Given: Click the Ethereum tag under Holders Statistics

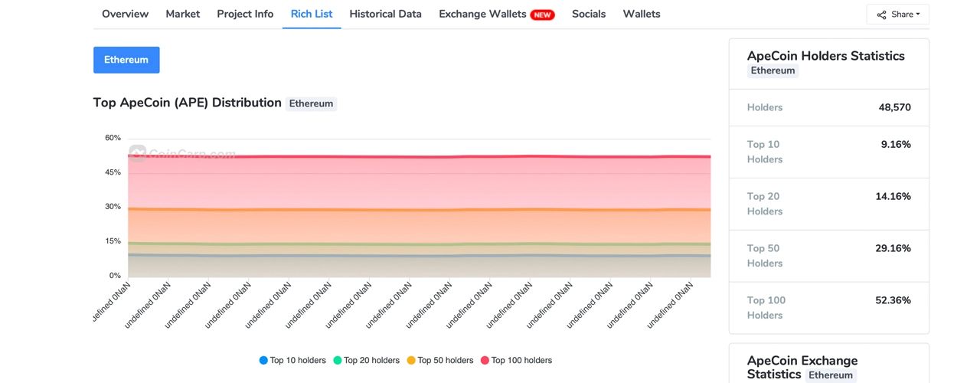Looking at the screenshot, I should tap(773, 70).
